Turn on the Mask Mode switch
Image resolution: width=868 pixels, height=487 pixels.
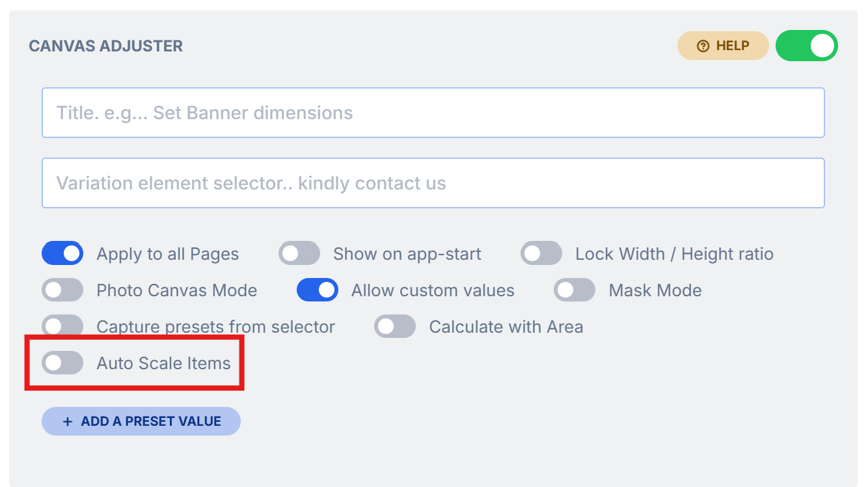[x=575, y=290]
